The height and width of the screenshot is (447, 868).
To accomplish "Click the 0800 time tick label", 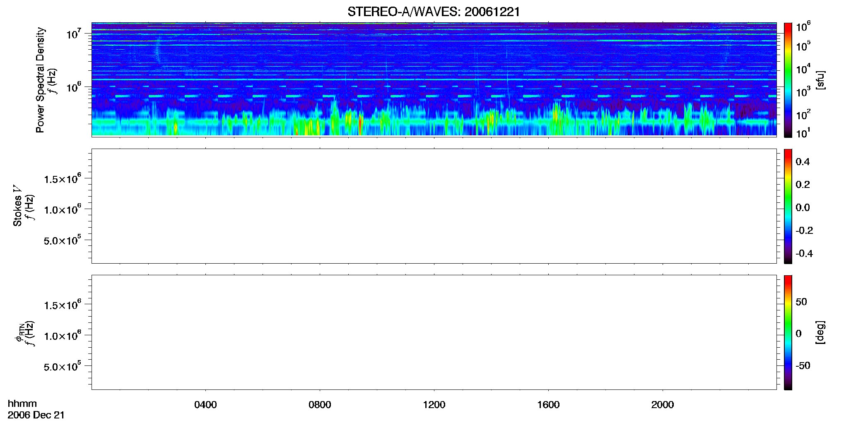I will [320, 404].
